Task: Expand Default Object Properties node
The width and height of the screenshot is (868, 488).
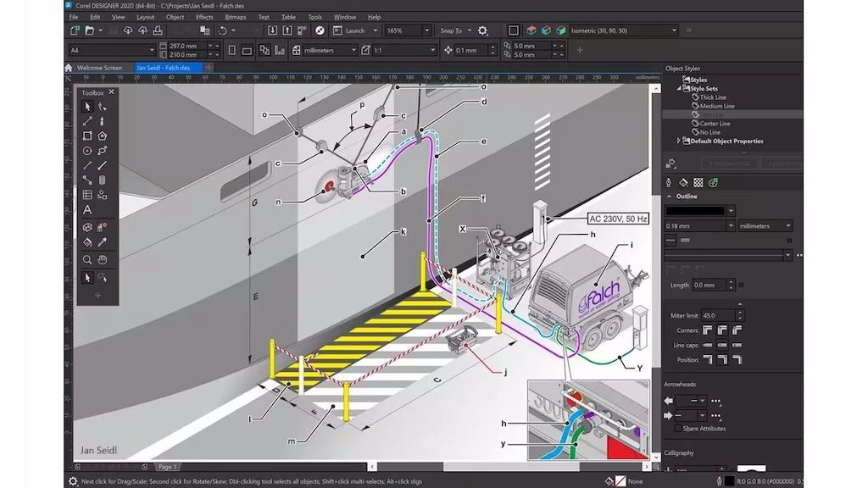Action: tap(679, 141)
